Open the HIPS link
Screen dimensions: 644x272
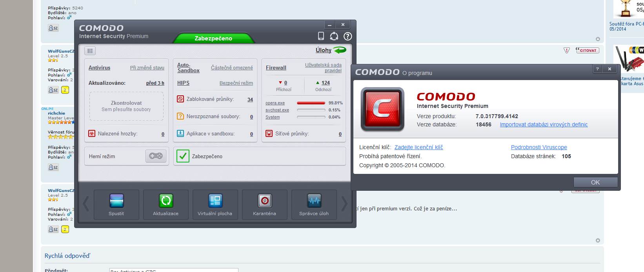point(183,83)
